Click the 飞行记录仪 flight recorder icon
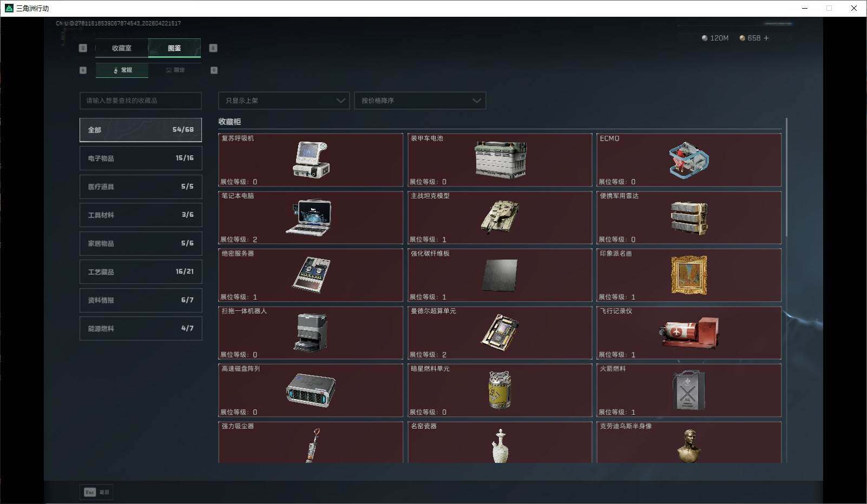Screen dimensions: 867x504 [688, 333]
